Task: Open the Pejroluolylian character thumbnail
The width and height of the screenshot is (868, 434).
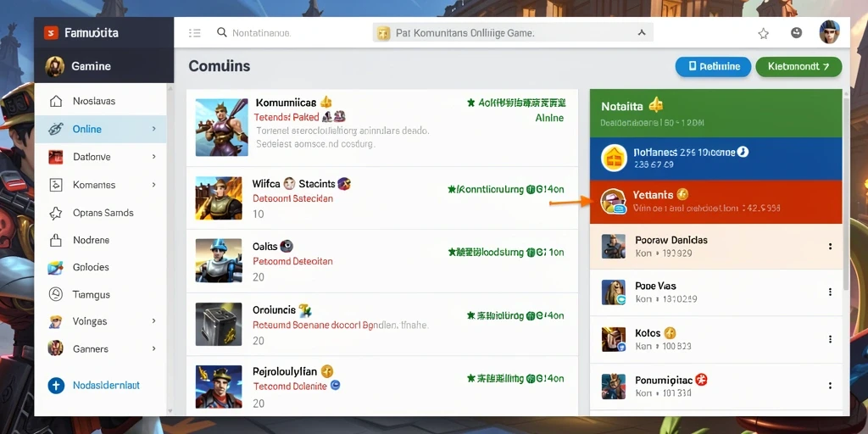Action: [218, 387]
